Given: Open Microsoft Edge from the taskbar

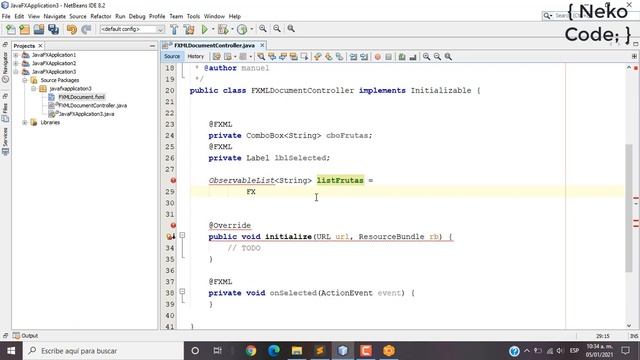Looking at the screenshot, I should (274, 351).
